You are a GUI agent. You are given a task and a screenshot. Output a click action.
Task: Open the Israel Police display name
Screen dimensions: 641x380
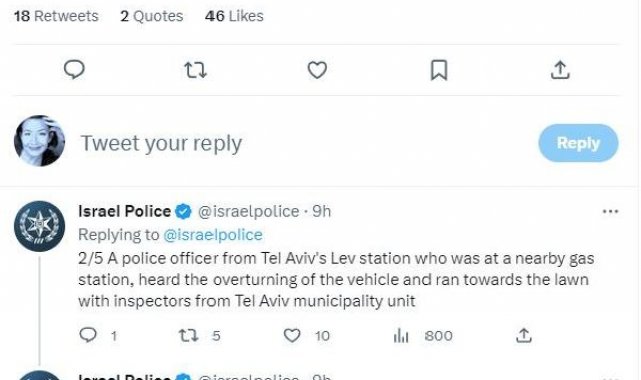tap(124, 211)
